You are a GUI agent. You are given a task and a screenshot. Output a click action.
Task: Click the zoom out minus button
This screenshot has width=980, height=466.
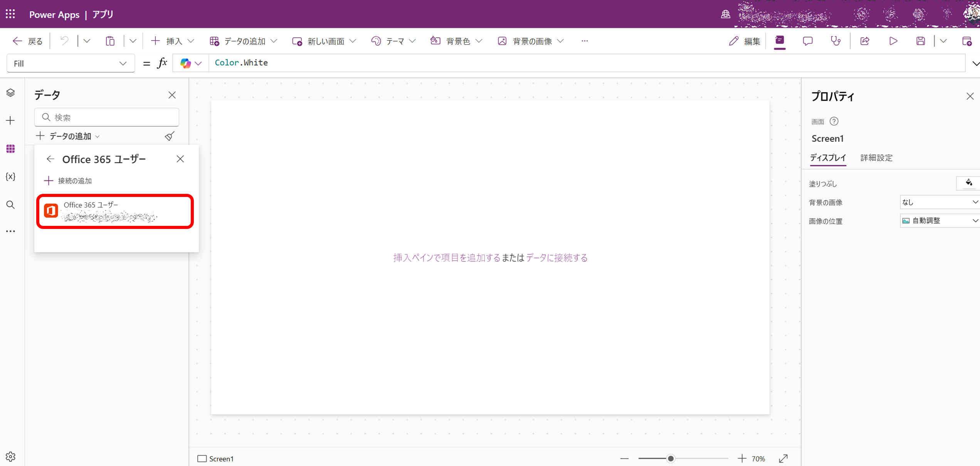(x=624, y=459)
